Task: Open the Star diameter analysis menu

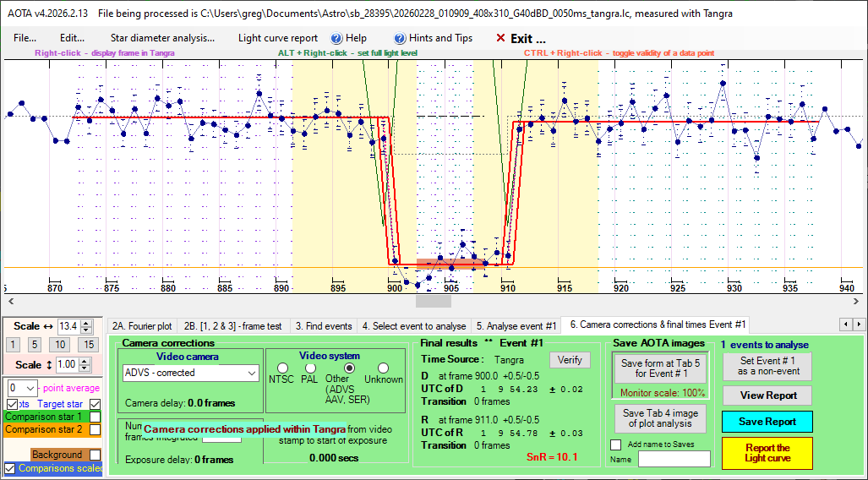Action: click(x=162, y=38)
